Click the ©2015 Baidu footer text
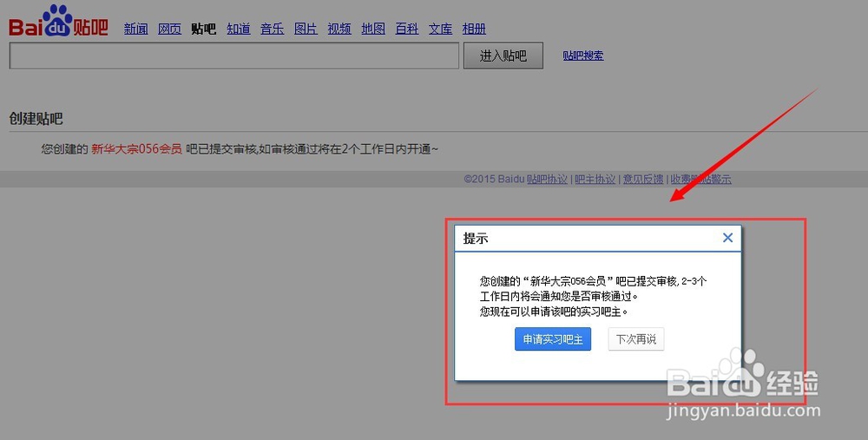 [x=494, y=180]
